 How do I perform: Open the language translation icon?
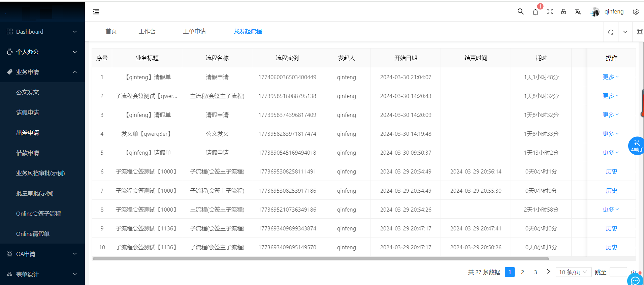578,12
